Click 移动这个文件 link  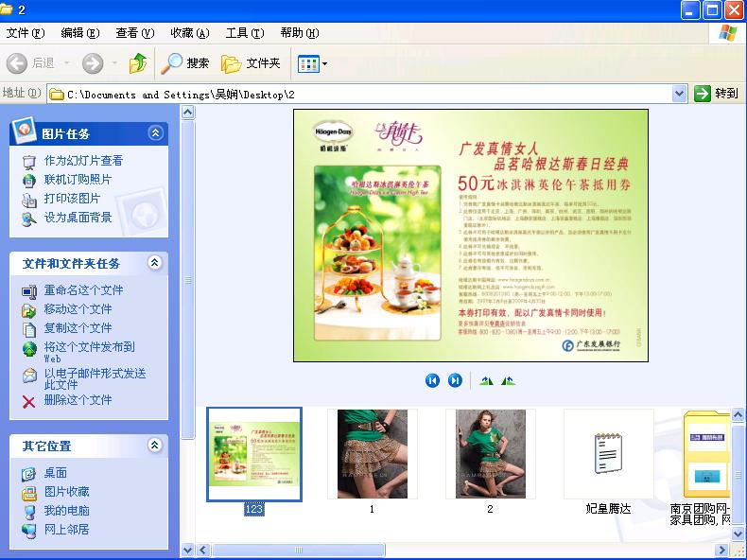pyautogui.click(x=78, y=308)
